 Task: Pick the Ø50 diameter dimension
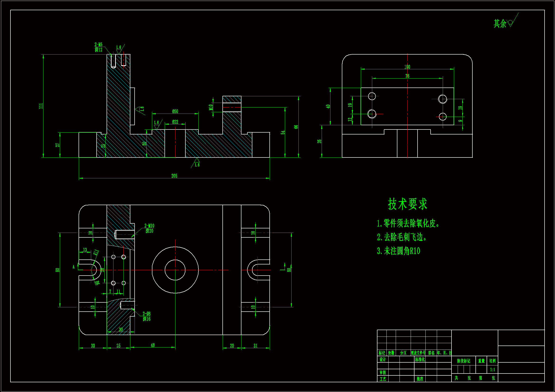[175, 111]
